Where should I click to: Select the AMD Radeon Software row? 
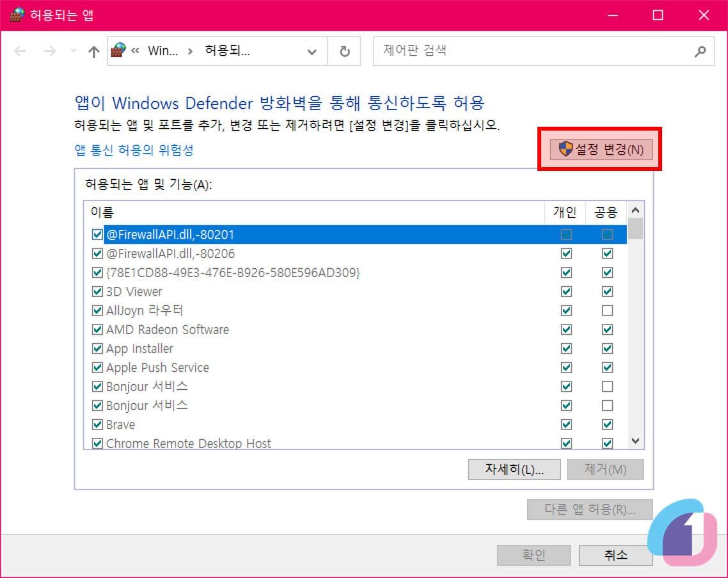pos(356,330)
